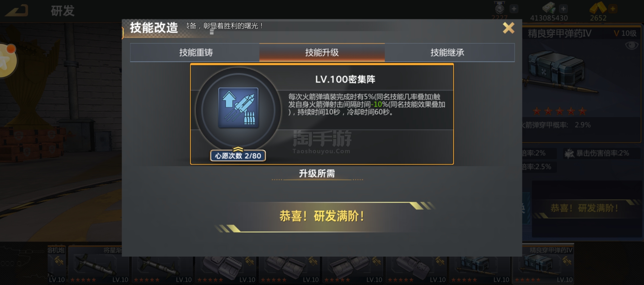
Task: Click the 密集阵 rocket skill icon
Action: (238, 107)
